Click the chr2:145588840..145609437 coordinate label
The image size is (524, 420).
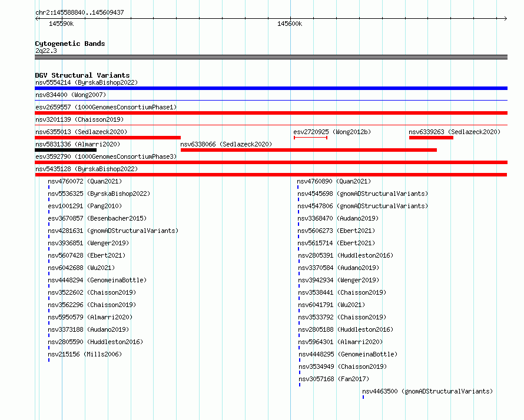pyautogui.click(x=79, y=12)
